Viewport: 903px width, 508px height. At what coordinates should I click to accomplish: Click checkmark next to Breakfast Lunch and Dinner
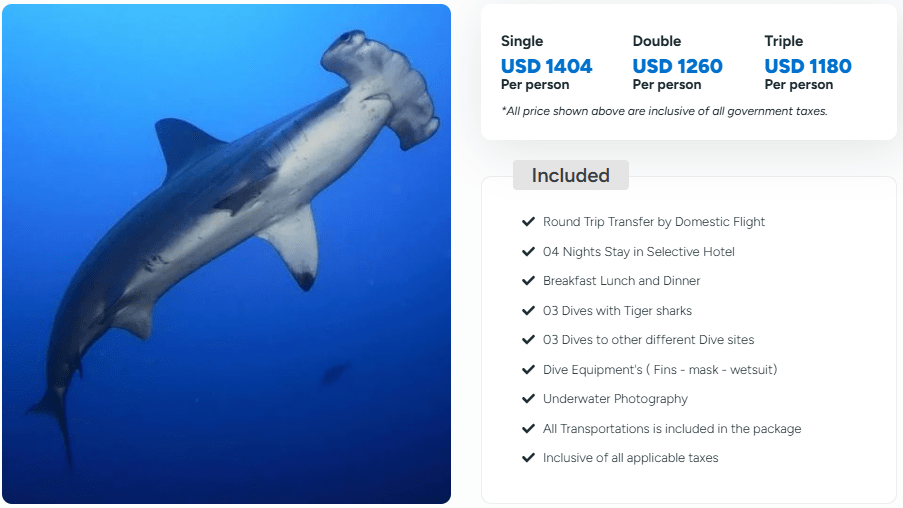tap(528, 281)
